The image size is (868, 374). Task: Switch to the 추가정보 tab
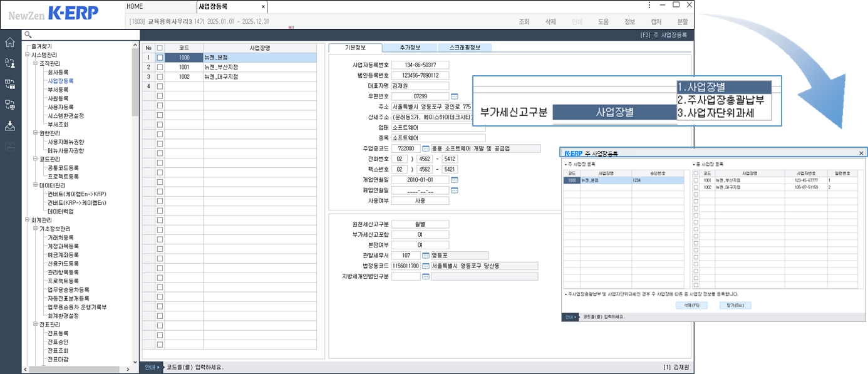pos(410,48)
